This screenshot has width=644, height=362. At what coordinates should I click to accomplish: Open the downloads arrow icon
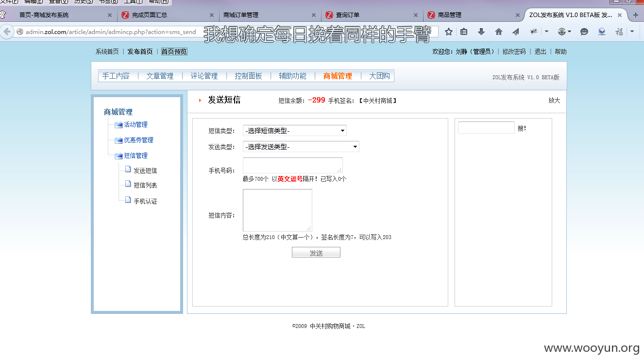pos(481,32)
